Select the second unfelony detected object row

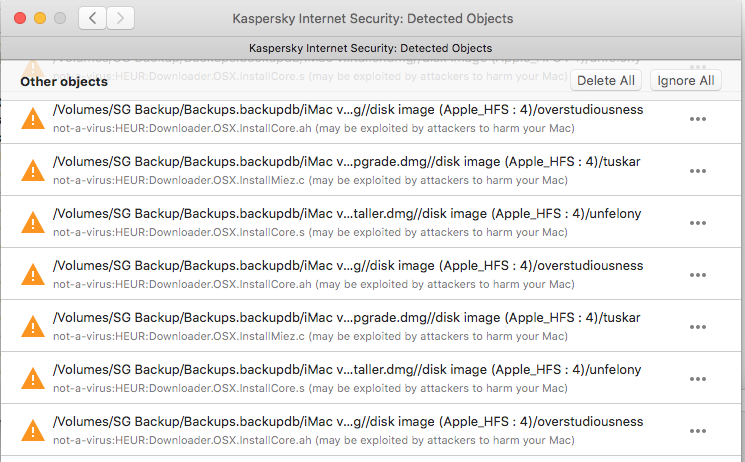point(350,379)
